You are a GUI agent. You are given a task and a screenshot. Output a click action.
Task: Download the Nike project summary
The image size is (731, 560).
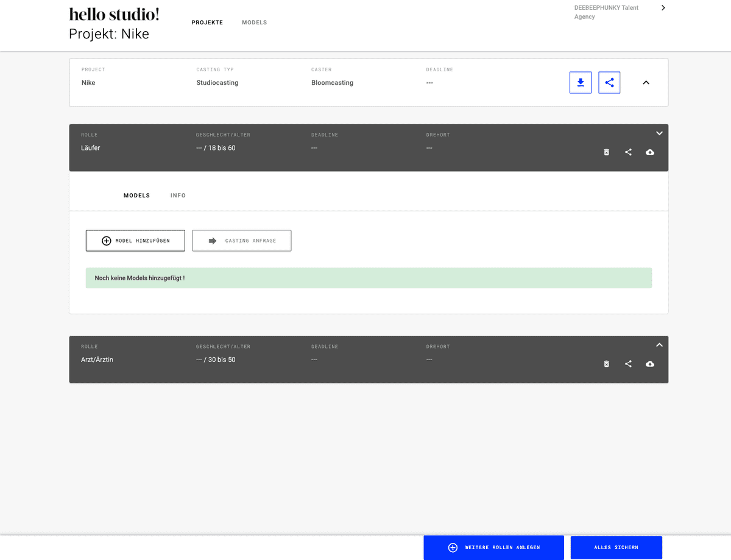pos(580,82)
